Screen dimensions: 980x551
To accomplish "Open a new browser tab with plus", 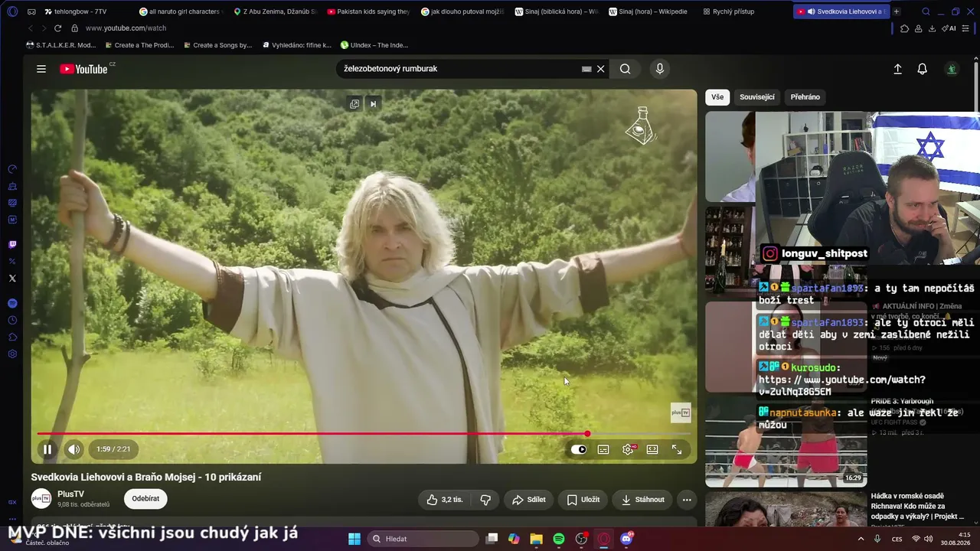I will coord(897,11).
